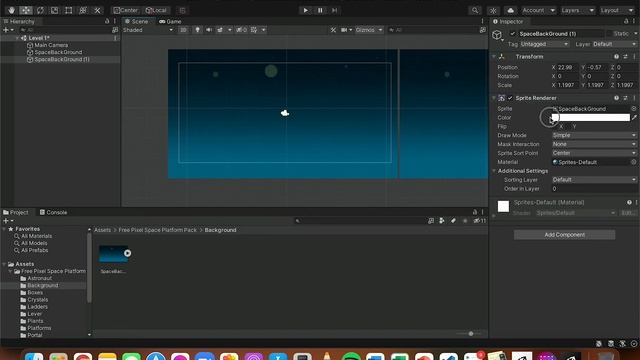Toggle scene effects icon
Image resolution: width=640 pixels, height=360 pixels.
220,30
